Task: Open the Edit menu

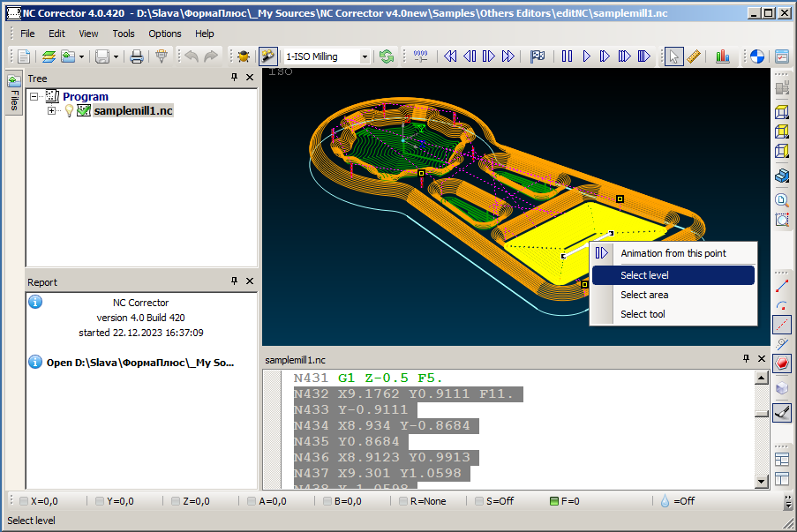Action: [x=56, y=34]
